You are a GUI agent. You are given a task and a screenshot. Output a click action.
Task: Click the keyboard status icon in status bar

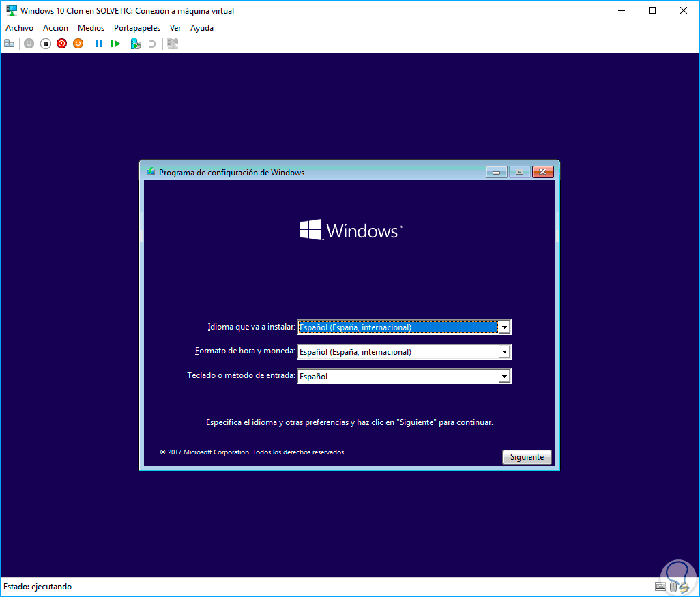coord(660,587)
